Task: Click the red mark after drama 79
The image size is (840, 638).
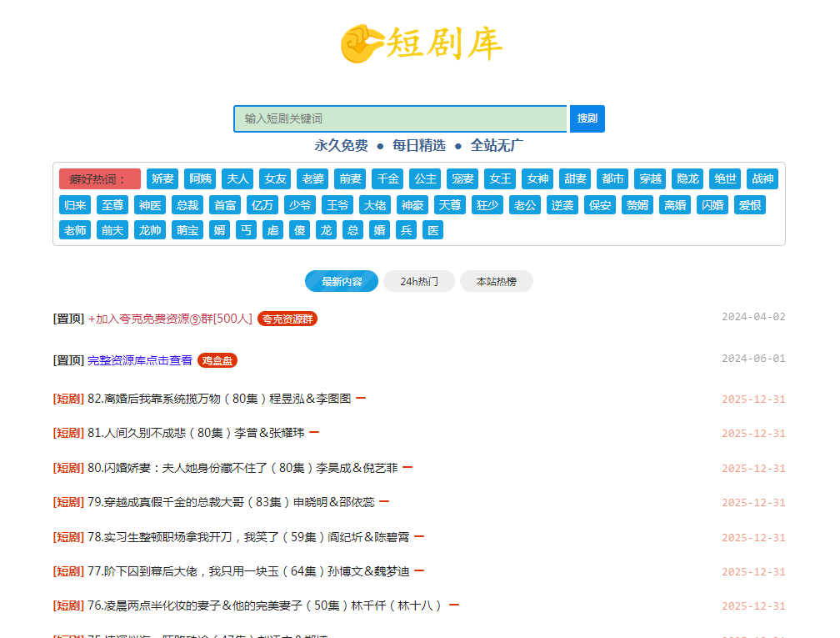Action: (x=384, y=502)
